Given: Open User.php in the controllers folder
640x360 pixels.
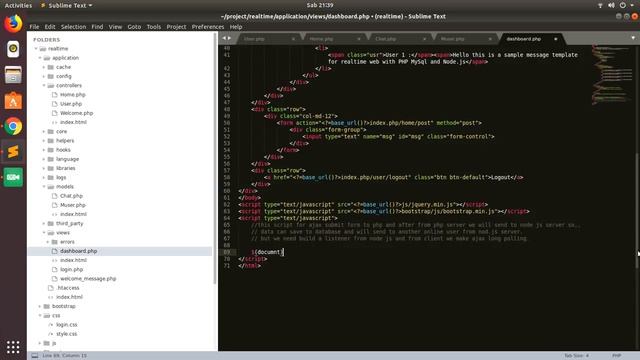Looking at the screenshot, I should pyautogui.click(x=71, y=104).
